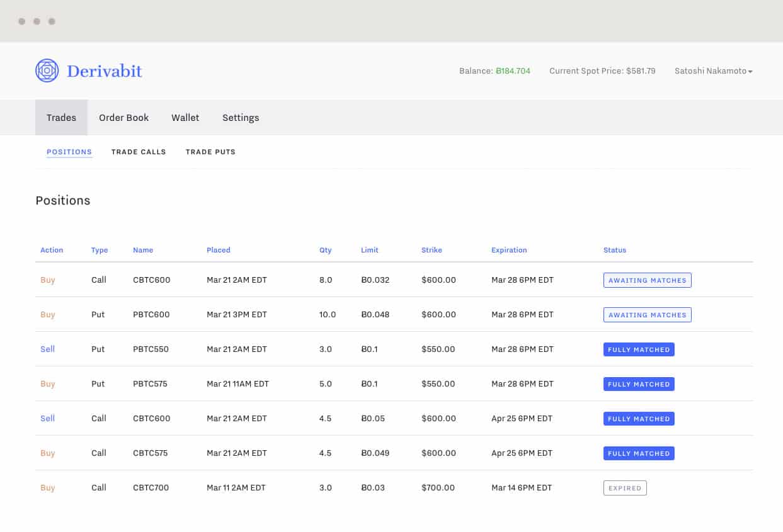Open the Satoshi Nakamoto user dropdown
The width and height of the screenshot is (783, 532).
(x=713, y=71)
